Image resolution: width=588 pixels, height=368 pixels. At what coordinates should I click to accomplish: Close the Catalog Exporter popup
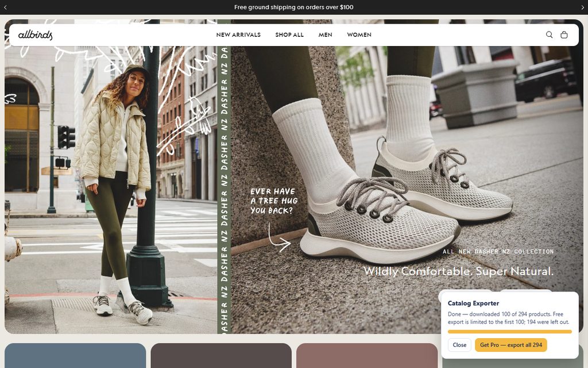[459, 345]
